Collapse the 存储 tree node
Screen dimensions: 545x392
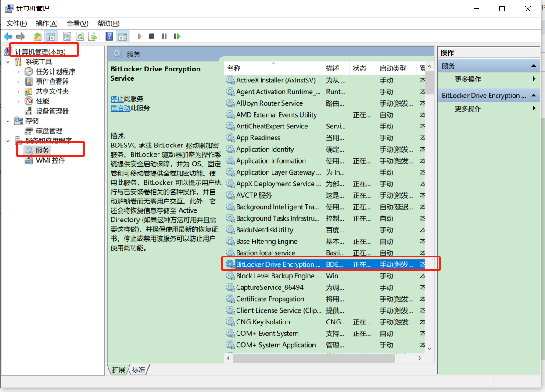[x=8, y=121]
